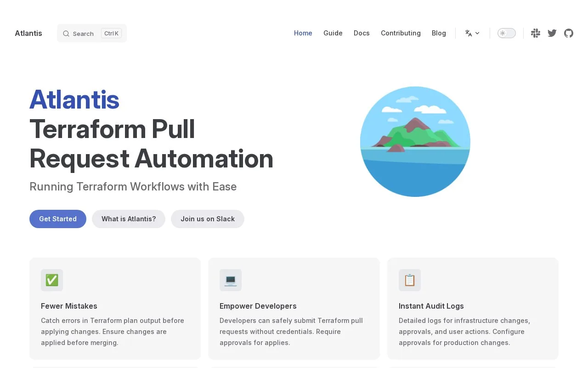Click the tagline Running Terraform Workflows with Ease

(x=133, y=187)
